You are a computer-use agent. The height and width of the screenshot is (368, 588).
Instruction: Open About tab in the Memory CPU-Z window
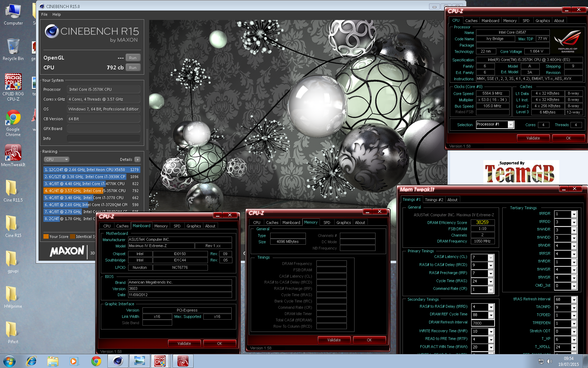[x=360, y=223]
